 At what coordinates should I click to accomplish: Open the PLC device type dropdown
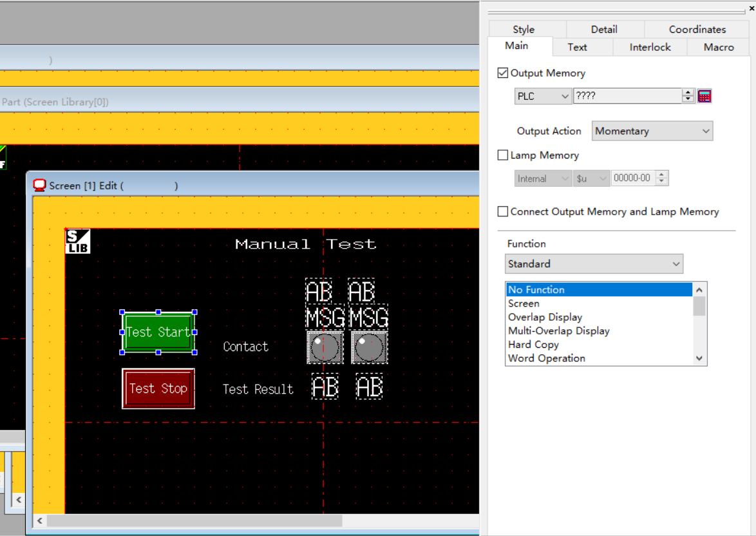(543, 96)
